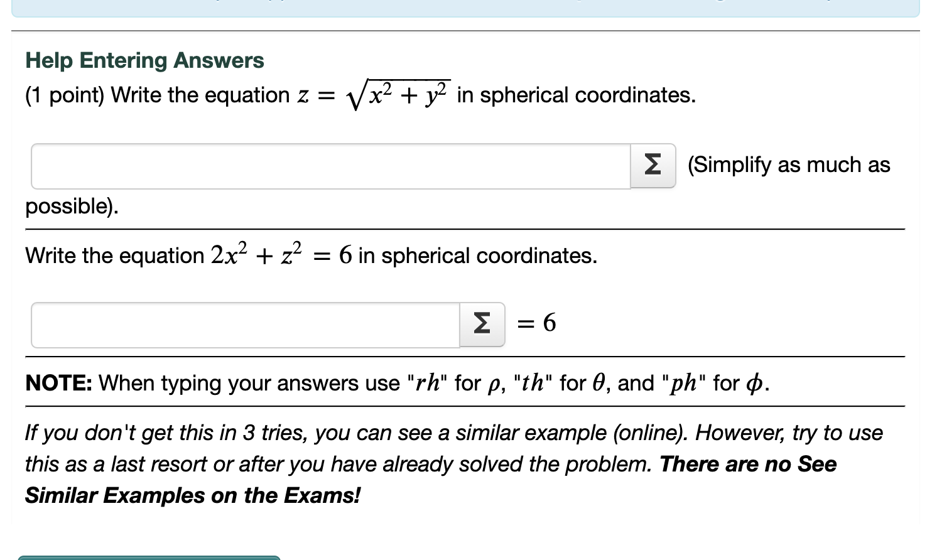Launch MathQuill editor for the spherical equation answer

[x=653, y=166]
